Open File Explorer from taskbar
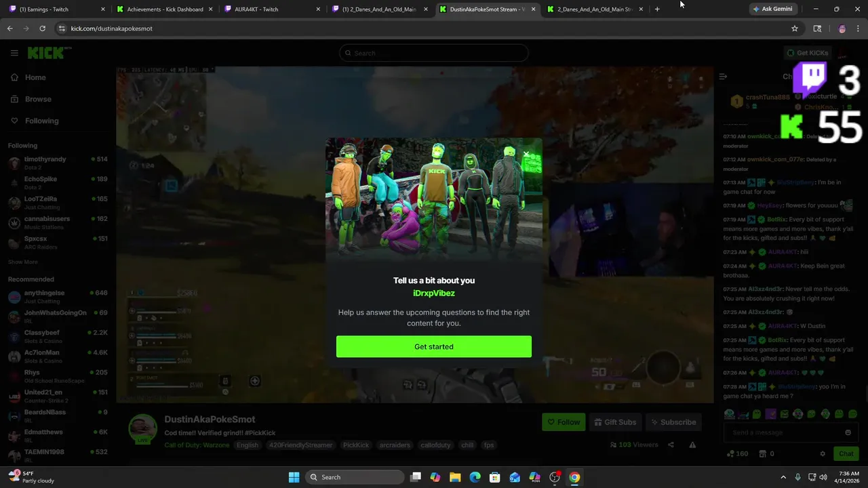 coord(455,477)
